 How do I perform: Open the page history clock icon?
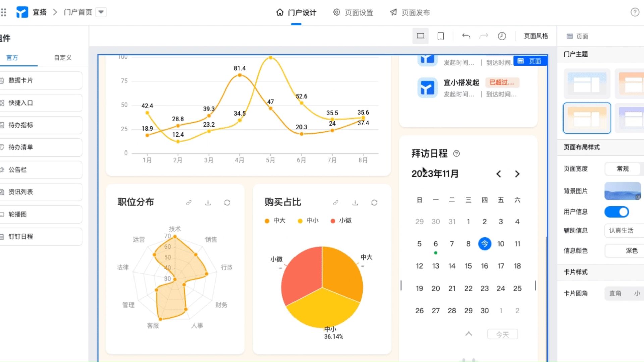tap(502, 36)
